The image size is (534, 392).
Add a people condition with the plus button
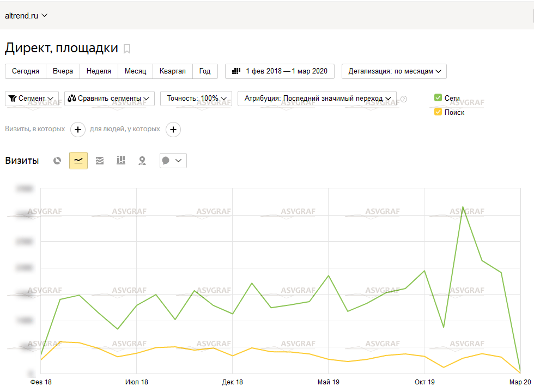[x=173, y=130]
